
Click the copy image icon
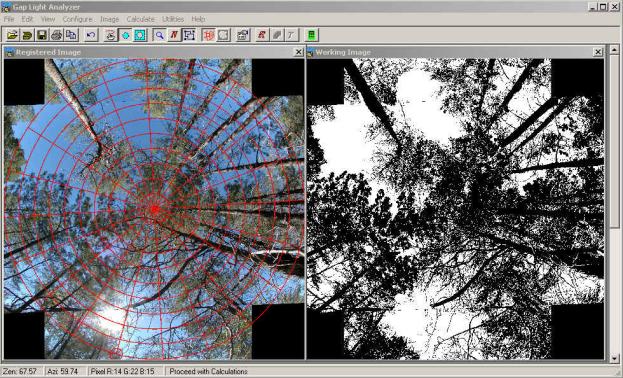(x=71, y=35)
